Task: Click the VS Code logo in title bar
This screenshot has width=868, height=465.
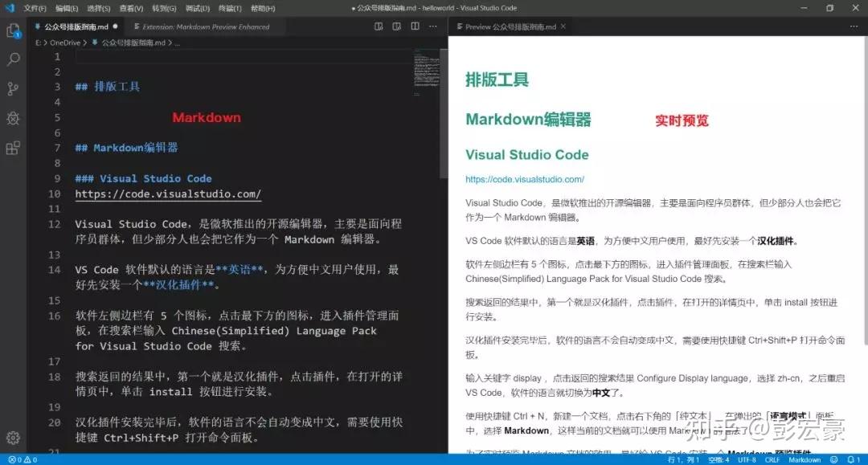Action: (x=10, y=8)
